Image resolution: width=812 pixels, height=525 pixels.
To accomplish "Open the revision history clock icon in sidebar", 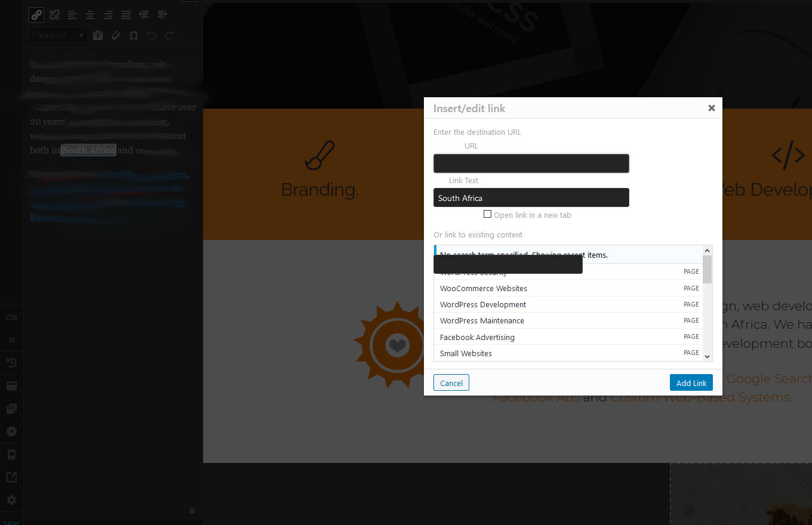I will [x=11, y=363].
